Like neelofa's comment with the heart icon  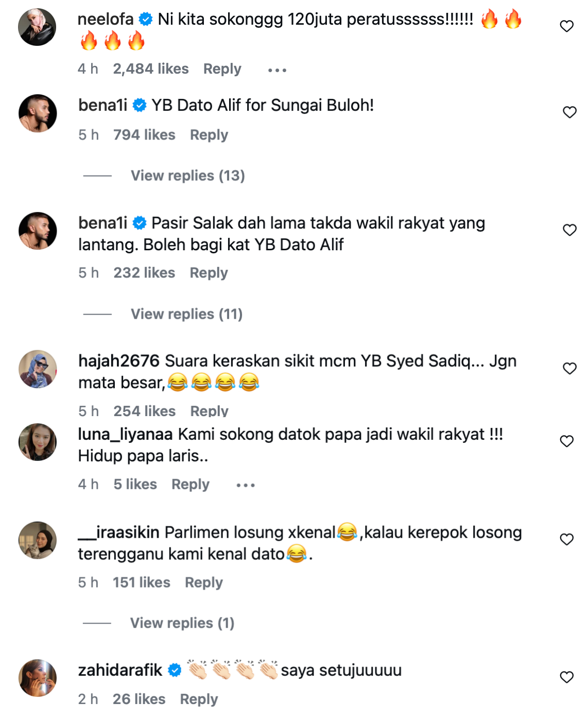pyautogui.click(x=566, y=26)
